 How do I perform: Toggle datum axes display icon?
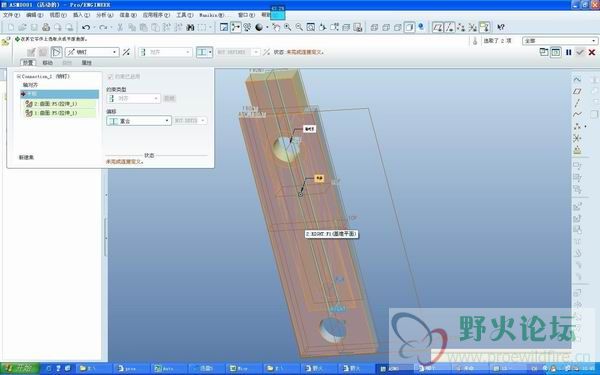click(x=450, y=27)
